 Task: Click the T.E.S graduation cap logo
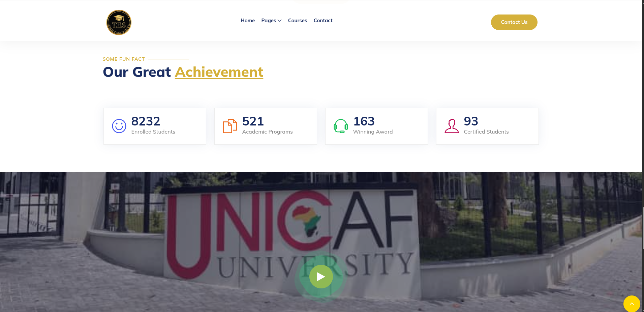tap(119, 22)
